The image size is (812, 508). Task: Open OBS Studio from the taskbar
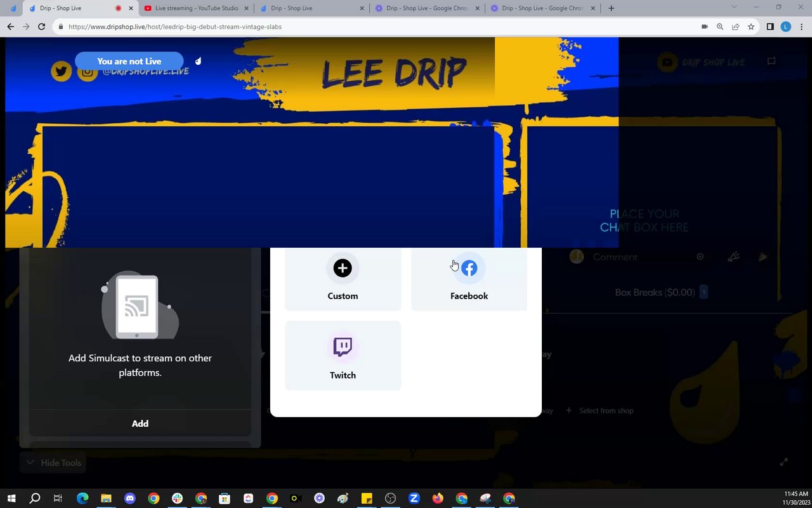coord(390,498)
